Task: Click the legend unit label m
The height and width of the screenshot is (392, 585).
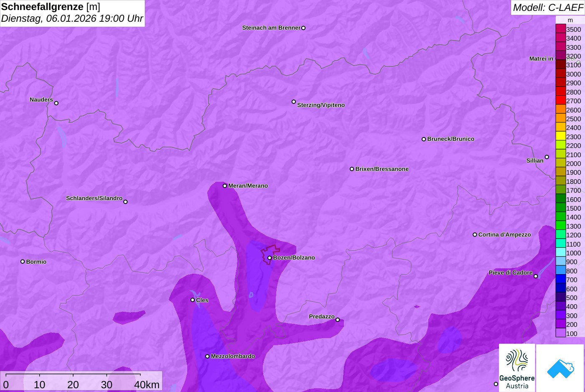Action: (570, 20)
